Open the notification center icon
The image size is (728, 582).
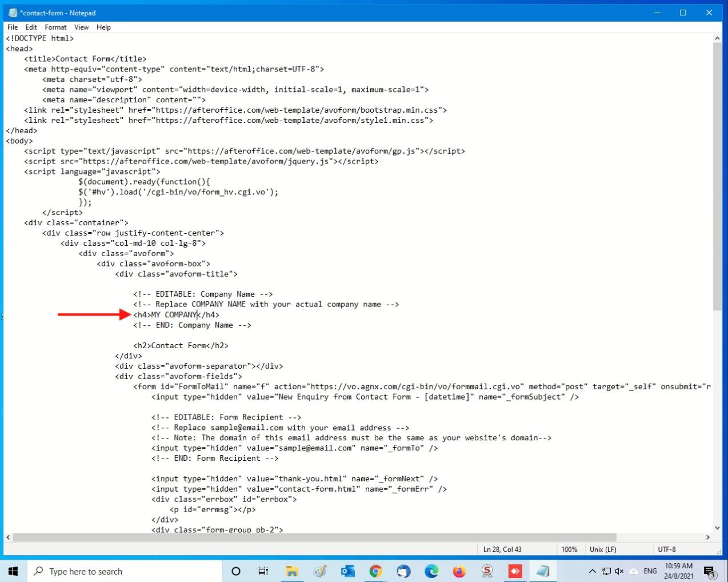click(709, 571)
